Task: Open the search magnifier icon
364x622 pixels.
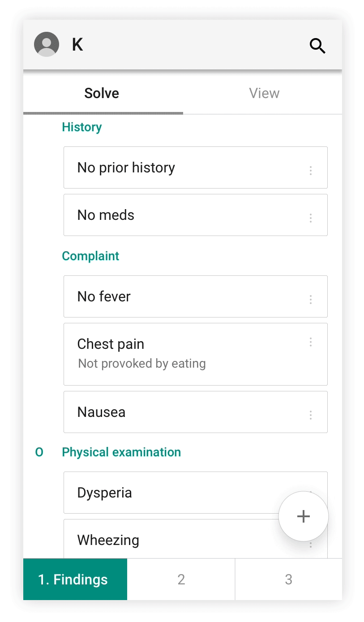Action: pos(317,46)
